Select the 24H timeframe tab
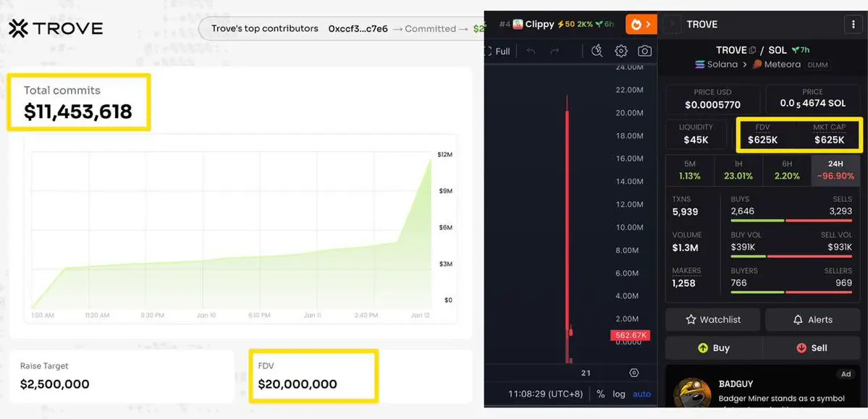The height and width of the screenshot is (419, 868). 836,171
